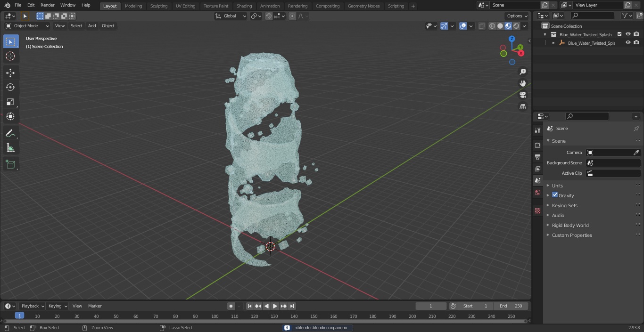Expand the Keying Sets panel
The height and width of the screenshot is (332, 644).
[x=564, y=205]
